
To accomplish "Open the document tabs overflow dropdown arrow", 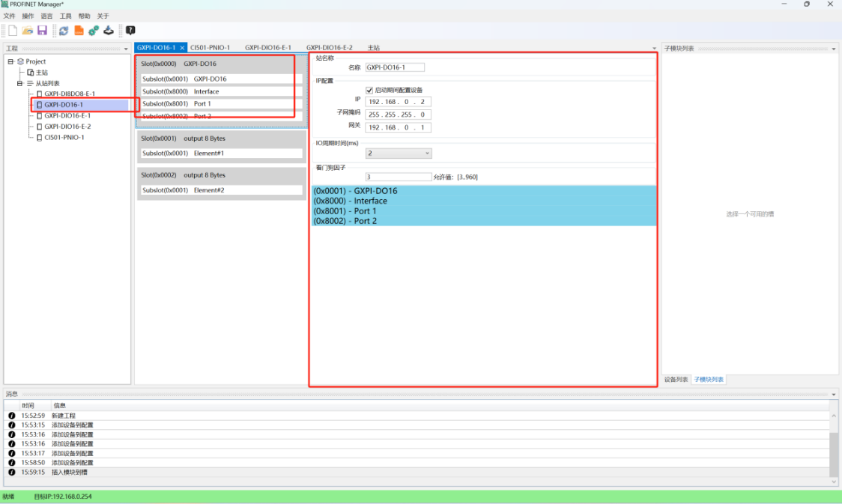I will (654, 49).
